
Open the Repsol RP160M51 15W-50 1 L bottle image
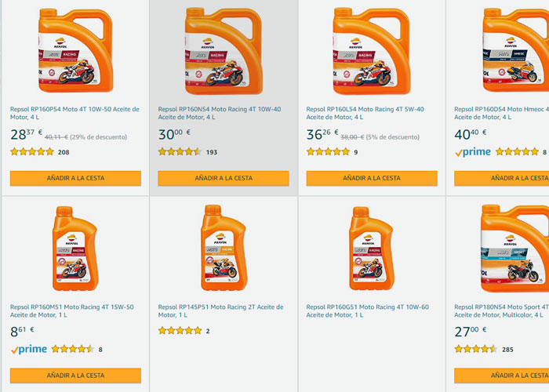(x=75, y=249)
